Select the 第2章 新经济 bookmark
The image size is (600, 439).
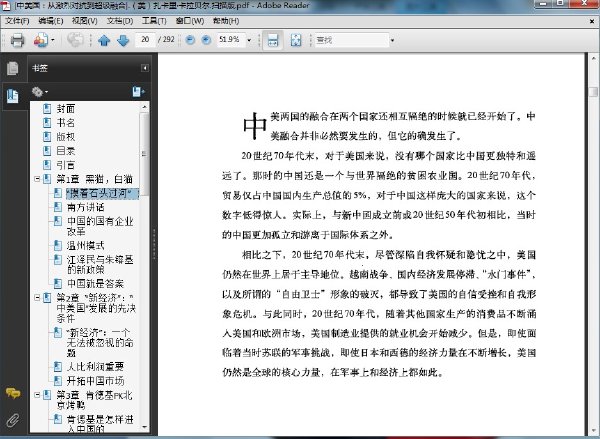[96, 308]
